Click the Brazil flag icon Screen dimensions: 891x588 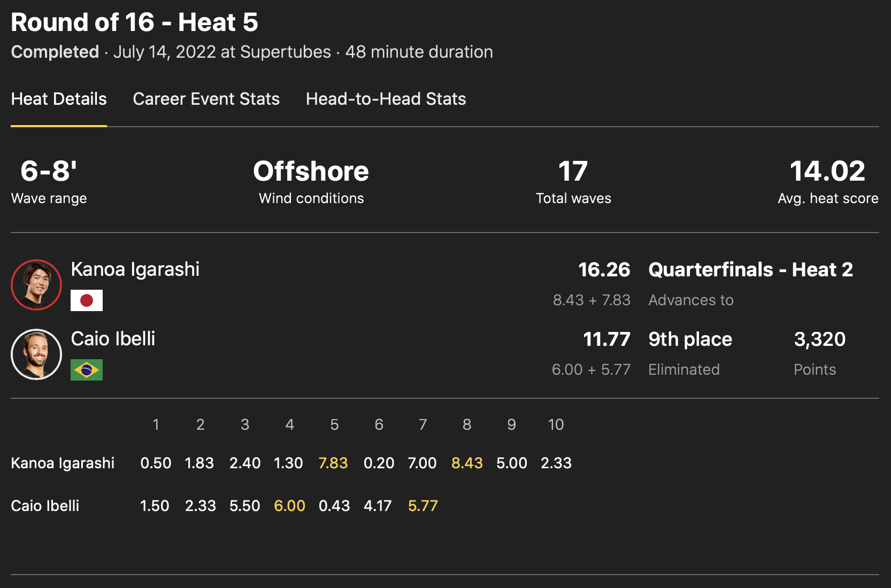click(87, 370)
